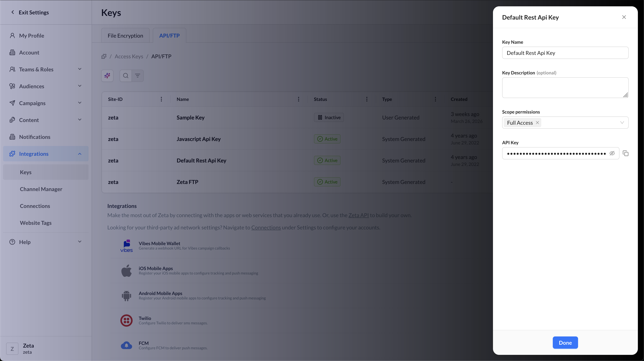Click the Sample Key row name

(x=191, y=118)
